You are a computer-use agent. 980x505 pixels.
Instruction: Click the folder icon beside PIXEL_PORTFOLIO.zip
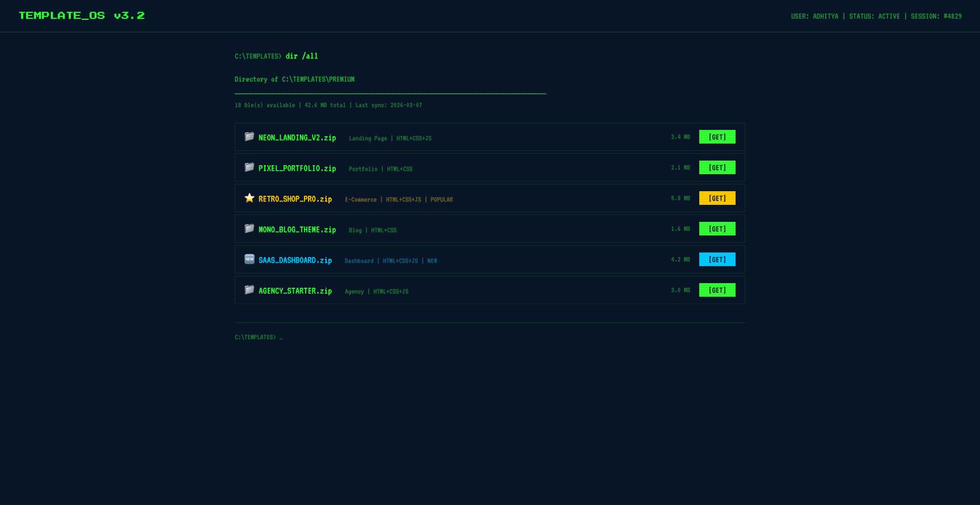tap(249, 167)
